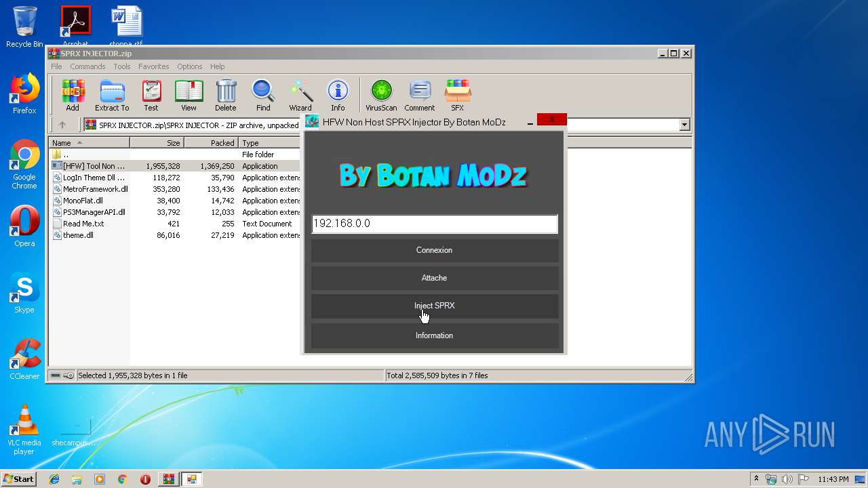This screenshot has height=488, width=868.
Task: Open the Comment tool
Action: point(420,95)
